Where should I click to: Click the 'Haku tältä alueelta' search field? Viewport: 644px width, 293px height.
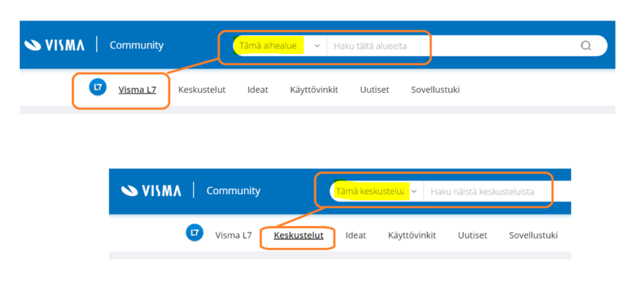(x=452, y=46)
